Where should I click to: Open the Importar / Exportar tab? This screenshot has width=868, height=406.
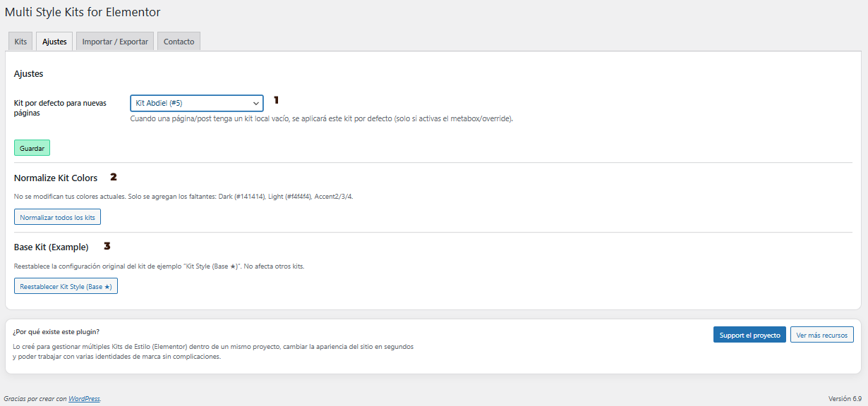114,41
